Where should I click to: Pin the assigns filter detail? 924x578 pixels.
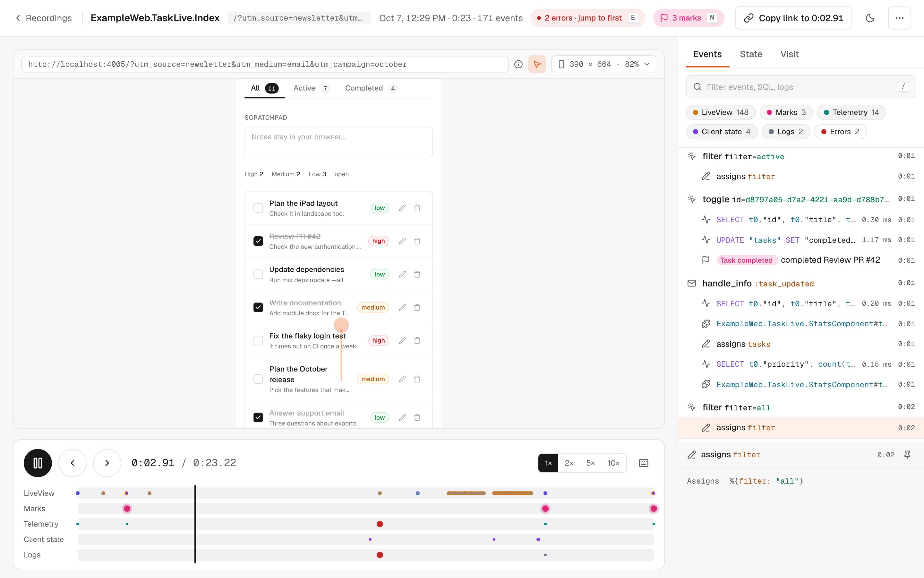[x=907, y=454]
